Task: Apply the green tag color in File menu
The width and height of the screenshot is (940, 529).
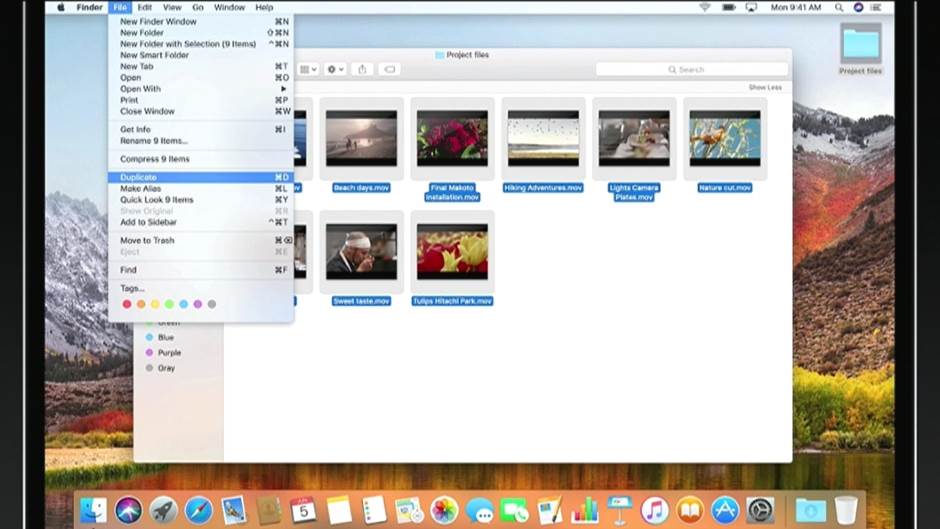Action: pos(169,304)
